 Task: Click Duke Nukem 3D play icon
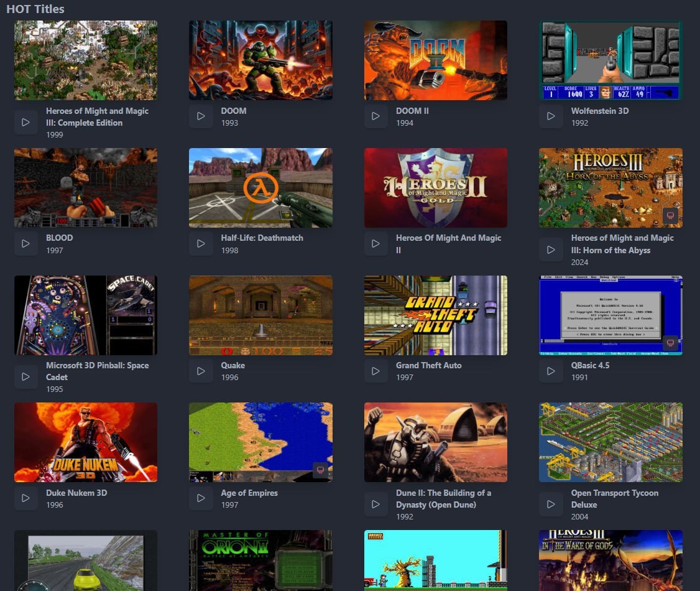coord(26,498)
